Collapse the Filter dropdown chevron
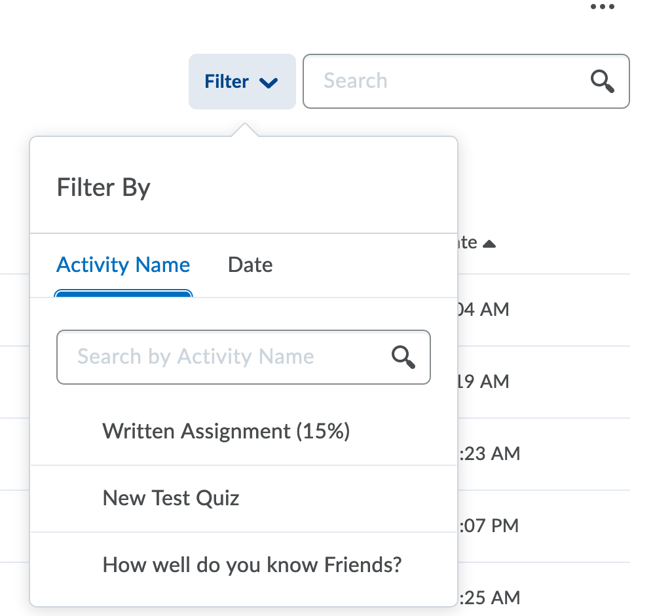 (x=269, y=83)
